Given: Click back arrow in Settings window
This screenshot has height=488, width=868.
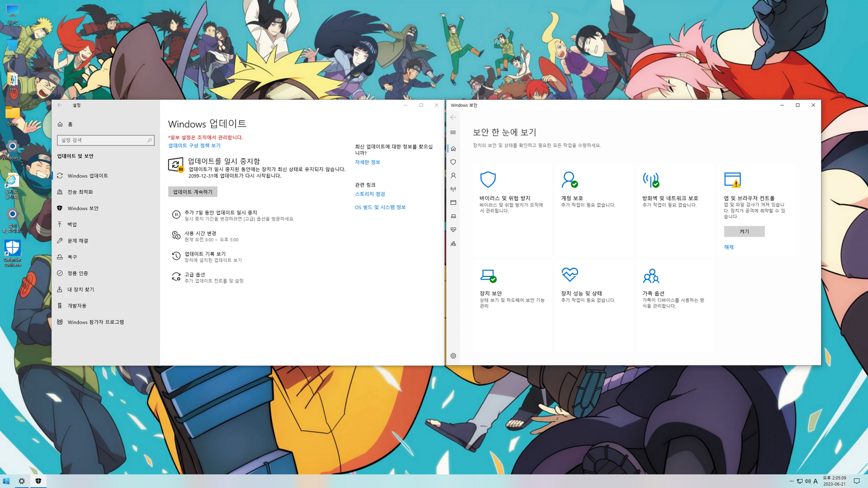Looking at the screenshot, I should (60, 105).
